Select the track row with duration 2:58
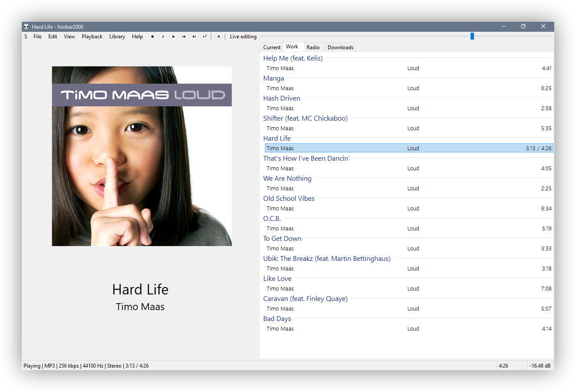Image resolution: width=576 pixels, height=392 pixels. 409,108
